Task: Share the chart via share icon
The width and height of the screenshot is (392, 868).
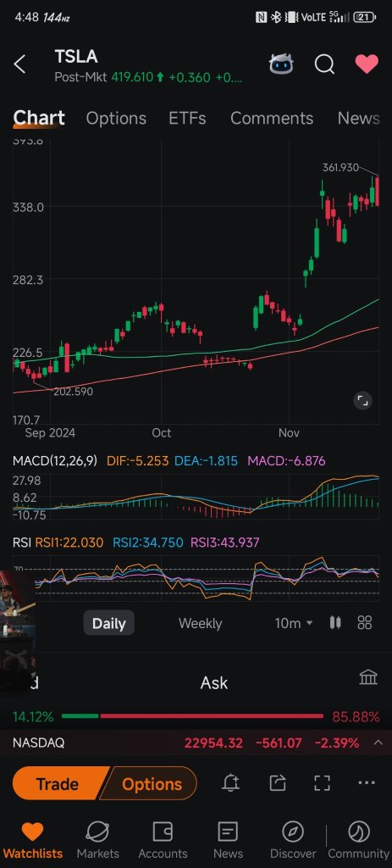Action: 277,782
